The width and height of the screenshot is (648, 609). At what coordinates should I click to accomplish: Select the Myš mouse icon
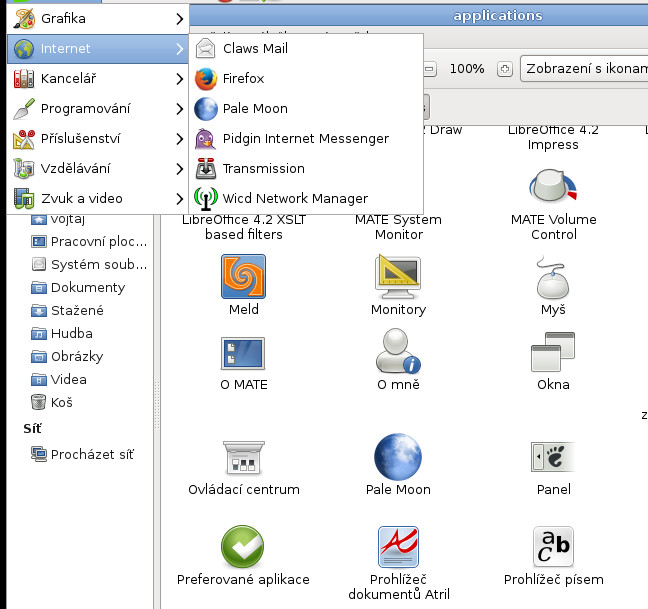coord(553,277)
